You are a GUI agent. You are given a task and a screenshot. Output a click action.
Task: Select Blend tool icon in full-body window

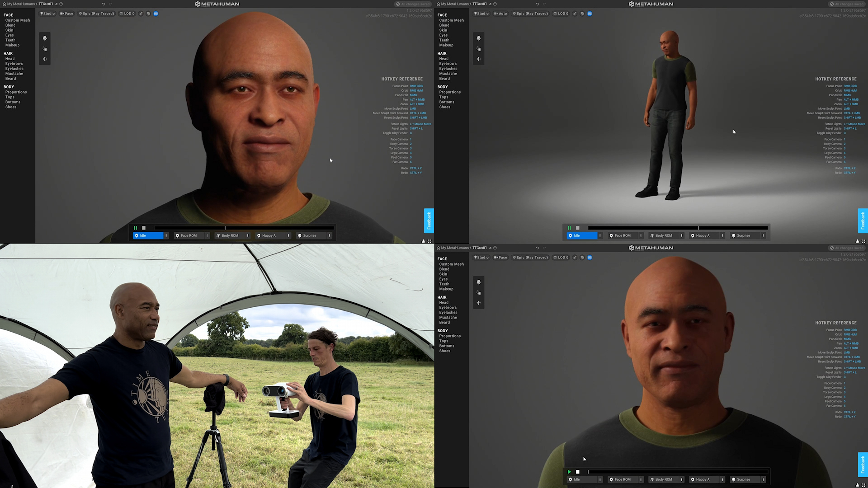479,49
